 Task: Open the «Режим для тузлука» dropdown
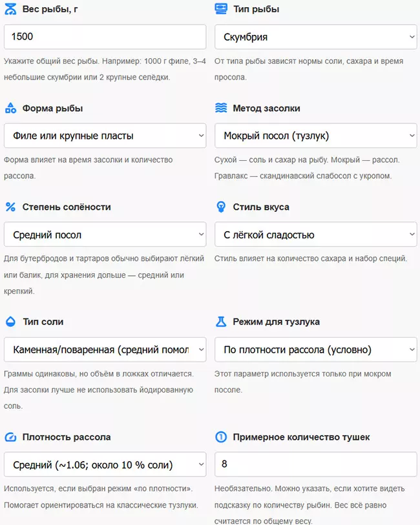315,349
